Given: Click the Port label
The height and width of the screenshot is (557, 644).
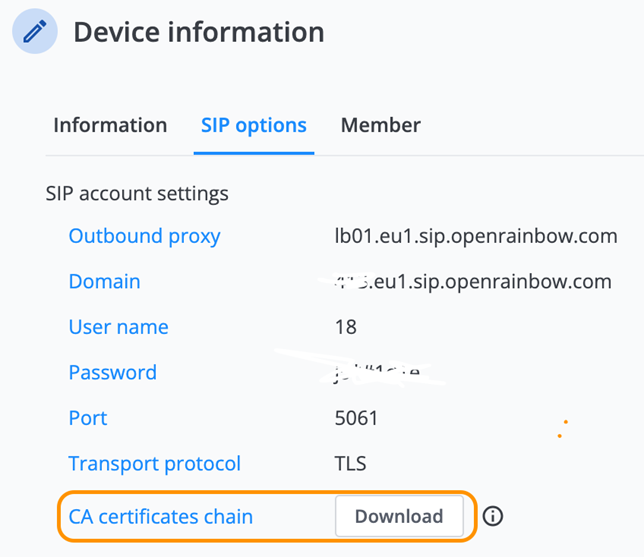Looking at the screenshot, I should 88,418.
